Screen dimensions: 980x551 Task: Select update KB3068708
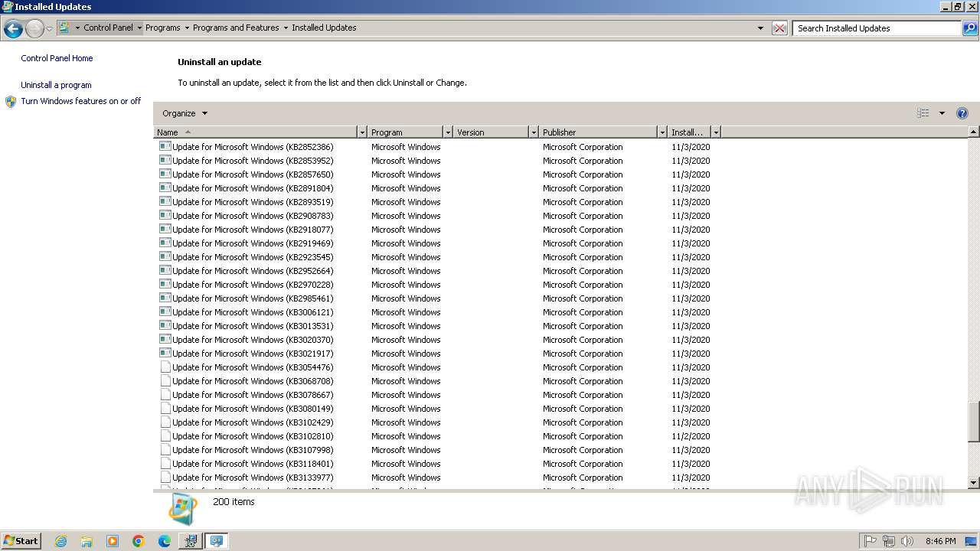pyautogui.click(x=253, y=381)
